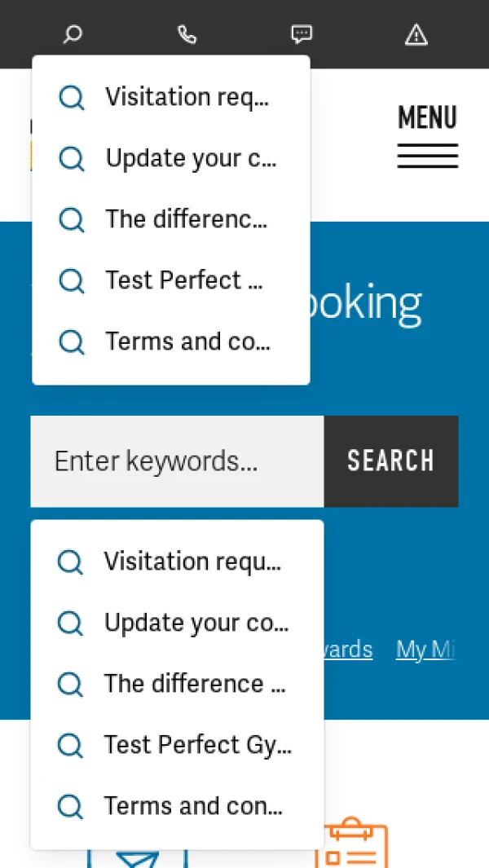The height and width of the screenshot is (868, 489).
Task: Select lower suggestion "Visitation requ..."
Action: pyautogui.click(x=177, y=562)
